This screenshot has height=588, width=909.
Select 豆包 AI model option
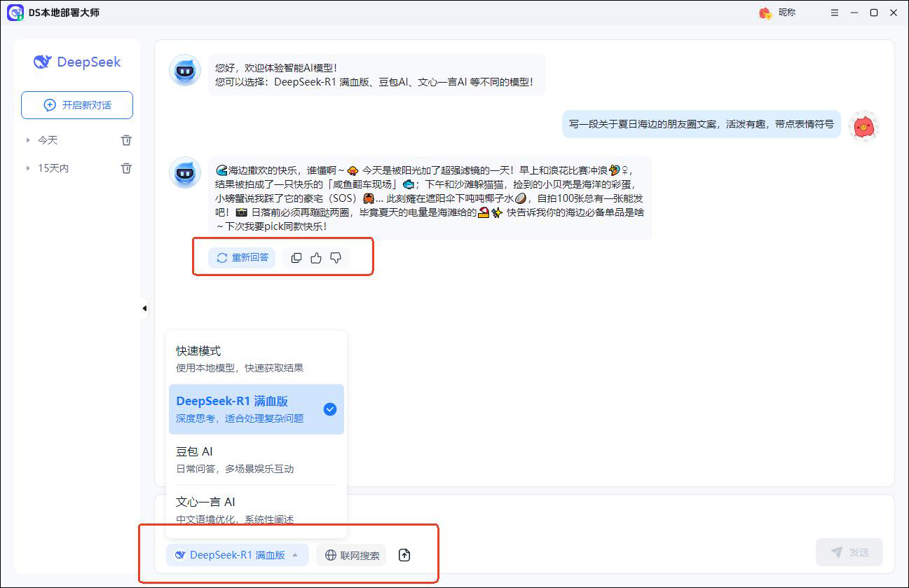[257, 460]
